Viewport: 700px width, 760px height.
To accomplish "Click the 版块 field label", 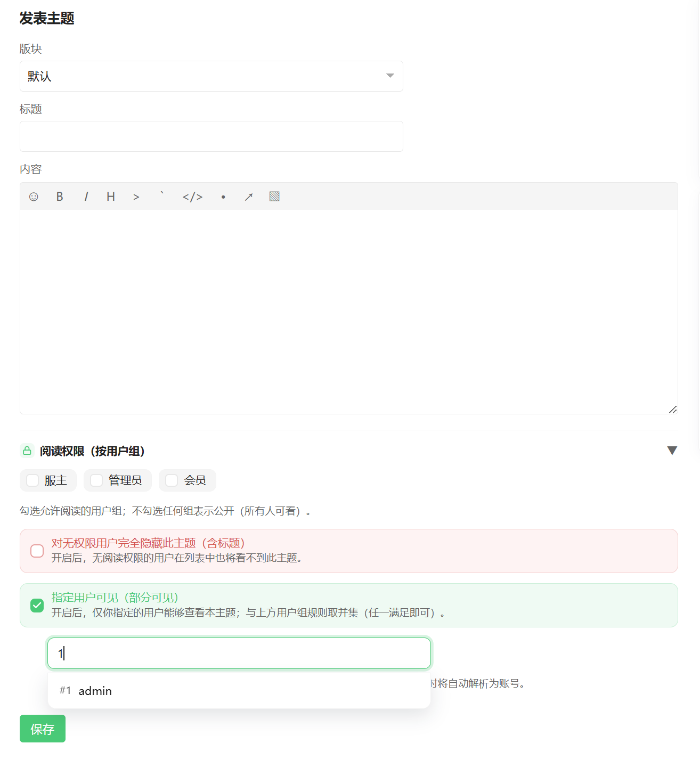I will tap(31, 49).
